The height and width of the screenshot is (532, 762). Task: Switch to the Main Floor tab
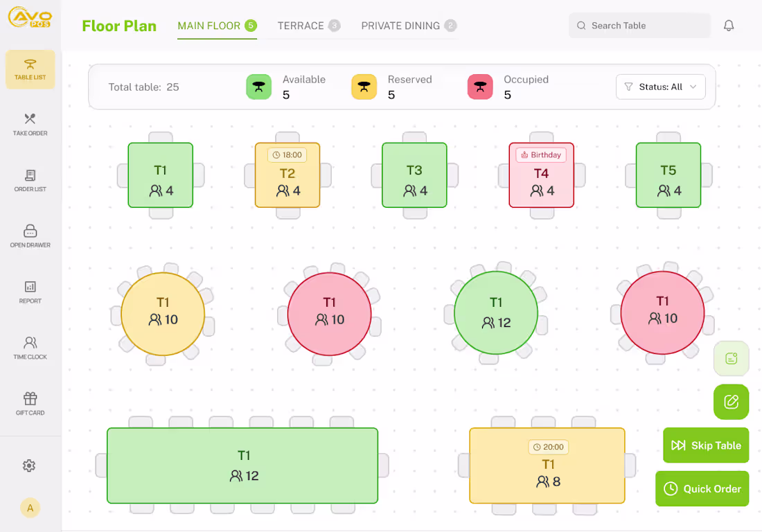[217, 26]
